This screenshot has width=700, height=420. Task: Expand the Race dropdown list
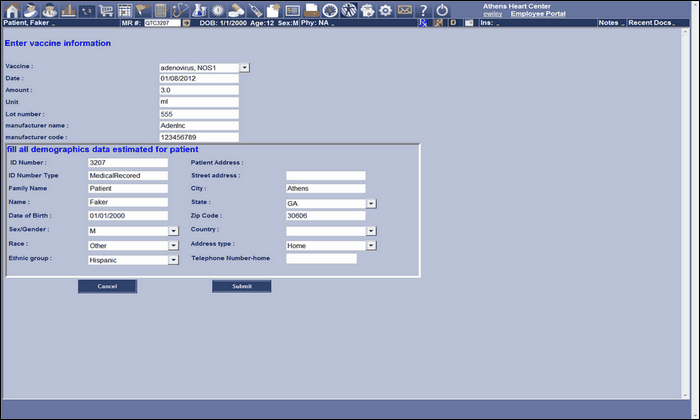pyautogui.click(x=174, y=245)
